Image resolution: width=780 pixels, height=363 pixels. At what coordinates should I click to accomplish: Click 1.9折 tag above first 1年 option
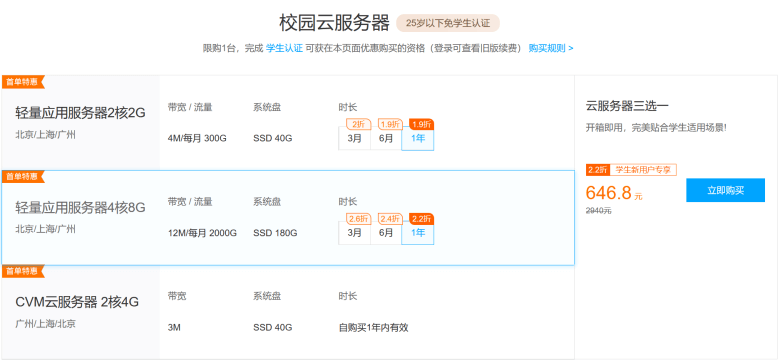[421, 124]
